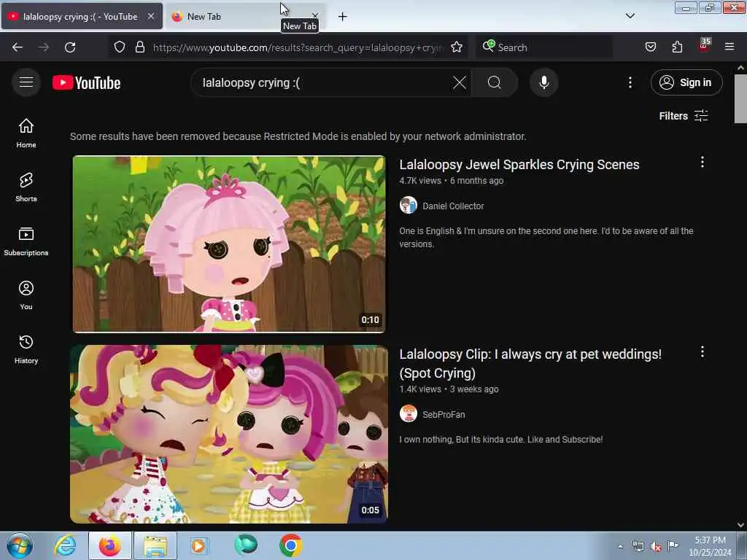Click the network status tray icon
The image size is (747, 560).
(638, 547)
